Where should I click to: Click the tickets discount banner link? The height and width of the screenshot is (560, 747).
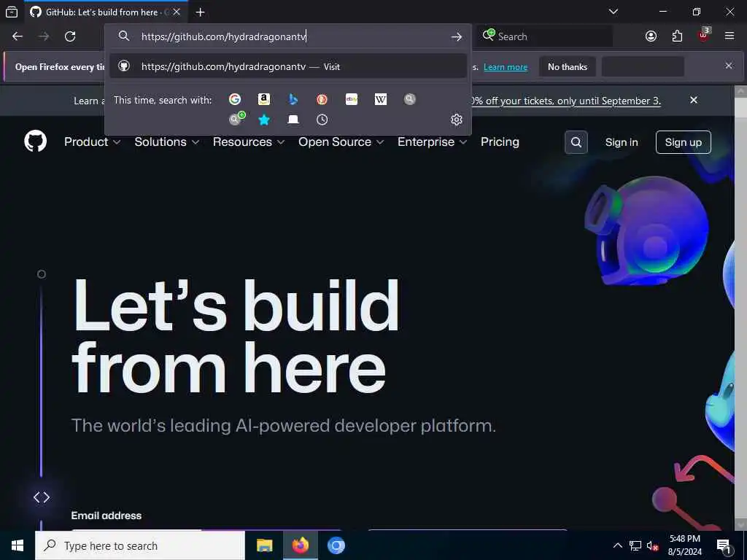[x=567, y=101]
